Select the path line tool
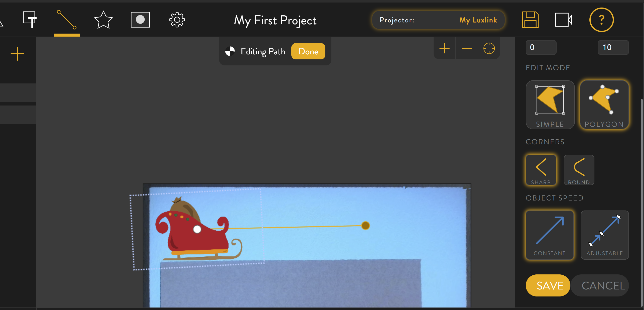The height and width of the screenshot is (310, 644). tap(67, 20)
